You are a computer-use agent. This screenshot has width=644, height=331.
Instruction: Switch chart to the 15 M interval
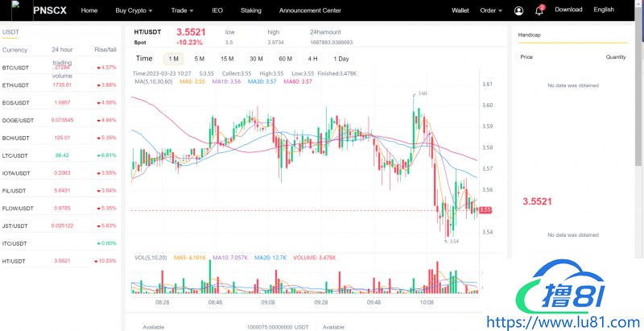tap(227, 59)
